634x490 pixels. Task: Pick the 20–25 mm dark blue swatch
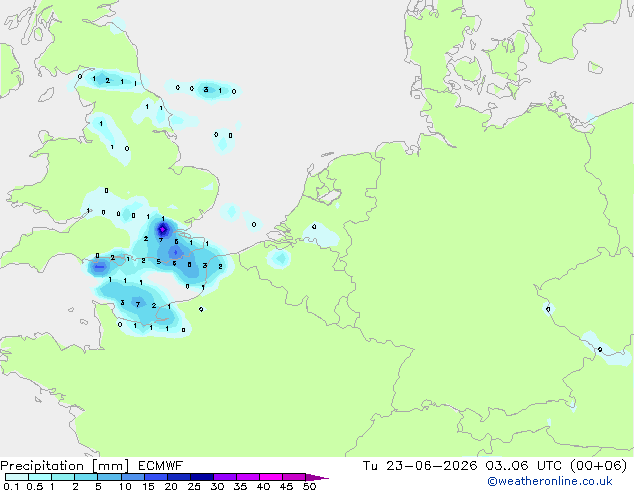178,477
